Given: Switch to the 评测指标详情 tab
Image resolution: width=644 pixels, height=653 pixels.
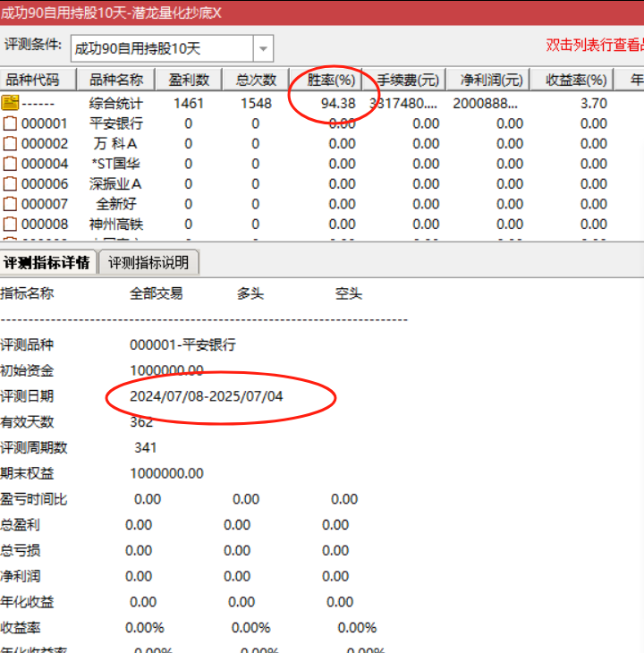Looking at the screenshot, I should [48, 263].
